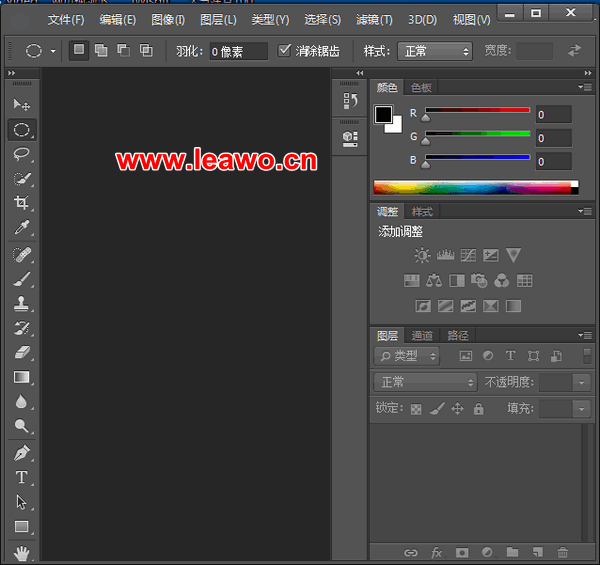Screen dimensions: 600x565
Task: Open the 样式 dropdown showing 正常
Action: [x=435, y=51]
